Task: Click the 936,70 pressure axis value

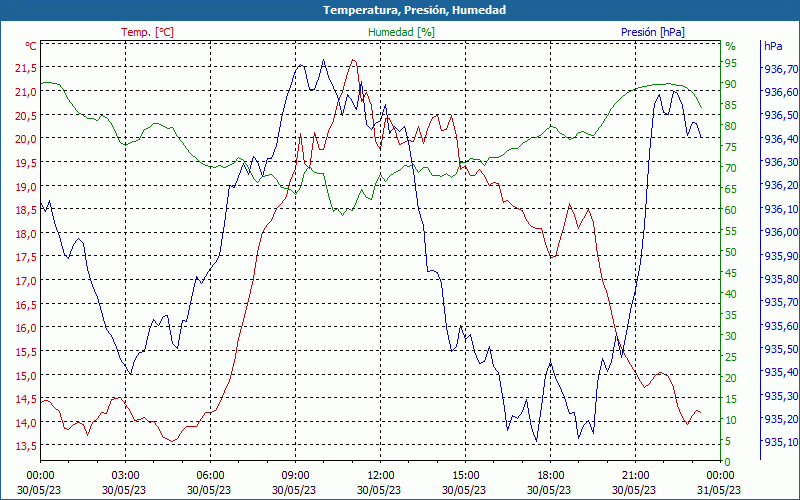Action: click(x=780, y=69)
